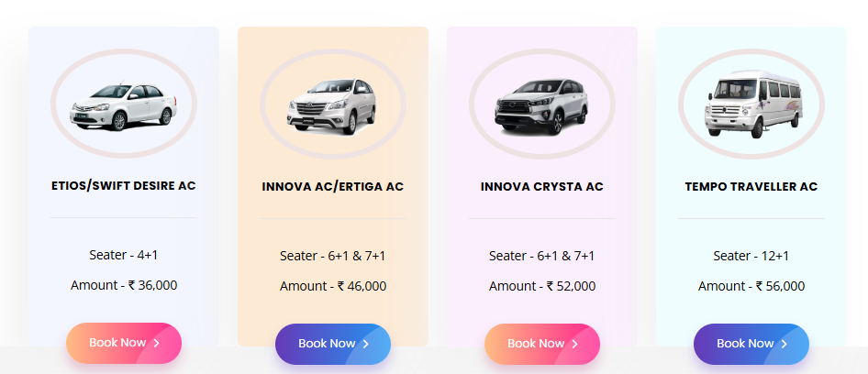The height and width of the screenshot is (374, 868).
Task: Click the white Tempo Traveller van image
Action: [x=754, y=104]
